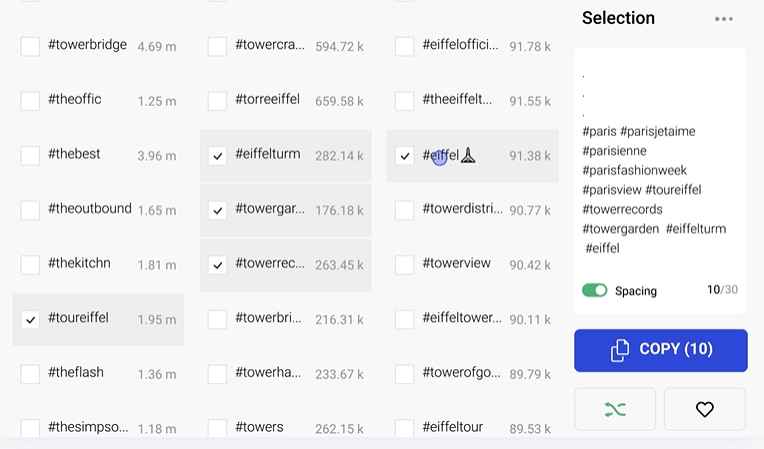Click the #thekitchn hashtag label
The height and width of the screenshot is (449, 764).
79,263
